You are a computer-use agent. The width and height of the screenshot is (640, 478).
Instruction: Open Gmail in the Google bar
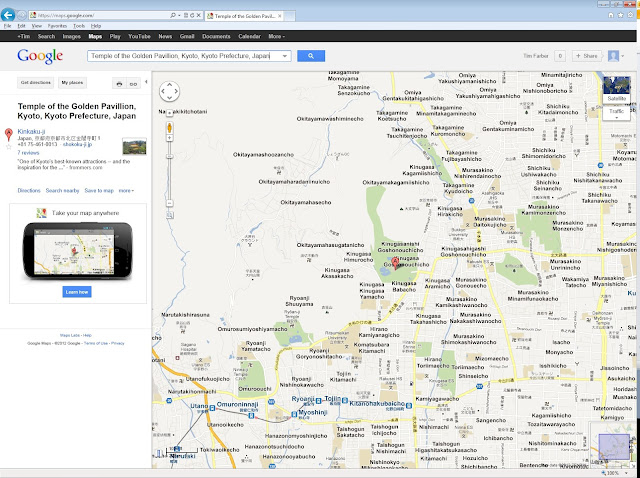pos(187,36)
